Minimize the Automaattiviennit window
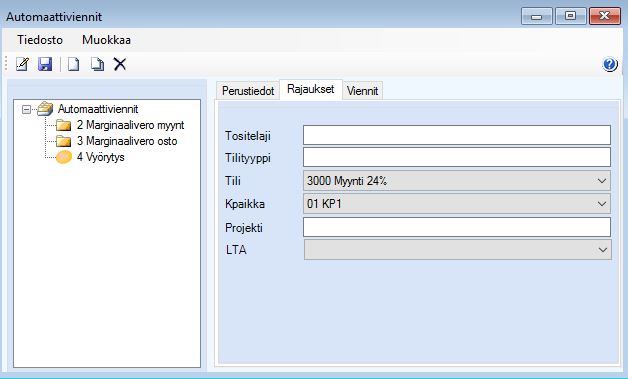The image size is (628, 379). (537, 16)
